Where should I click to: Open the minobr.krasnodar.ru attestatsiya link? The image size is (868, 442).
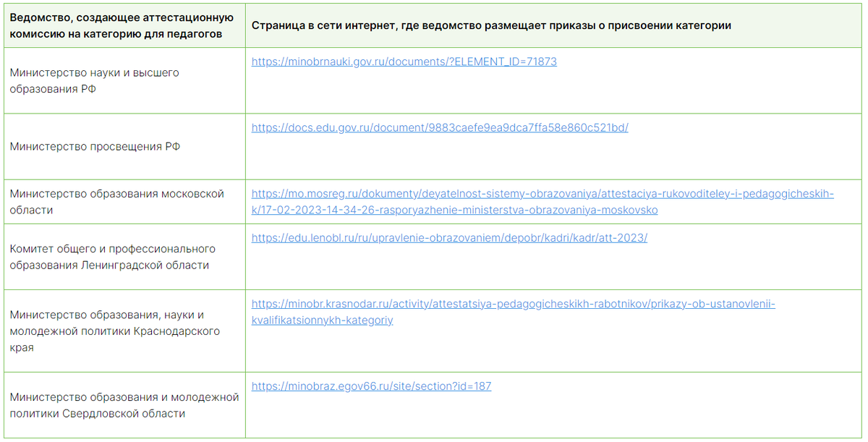[x=514, y=312]
